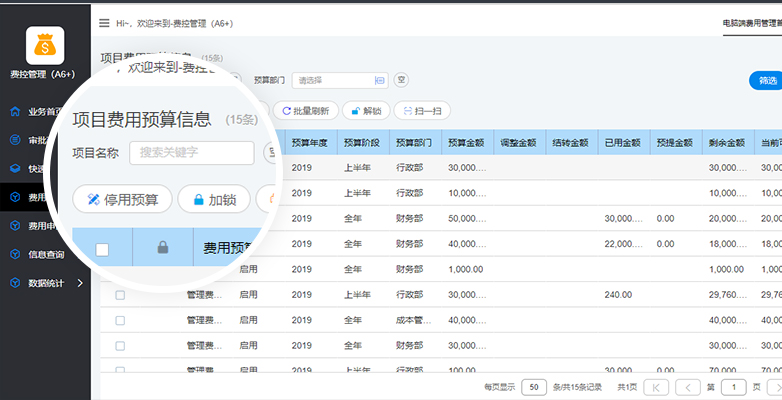Toggle the header select-all checkbox

102,249
